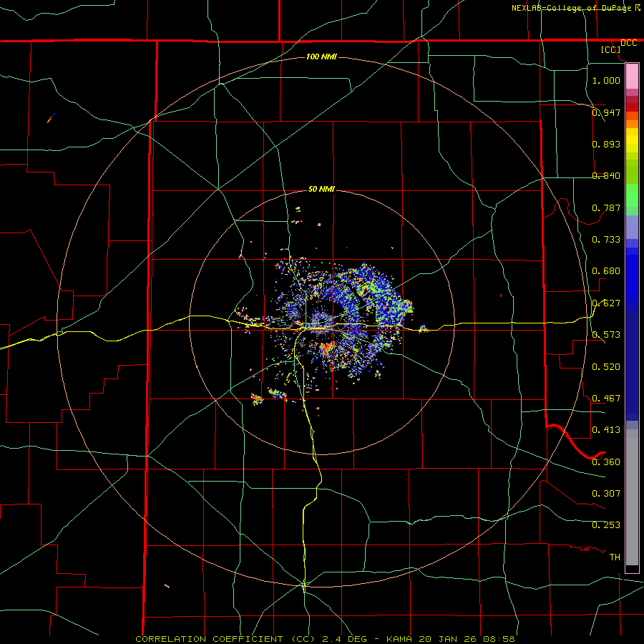Image resolution: width=644 pixels, height=644 pixels.
Task: Click the 50 NMI range ring label
Action: [321, 190]
